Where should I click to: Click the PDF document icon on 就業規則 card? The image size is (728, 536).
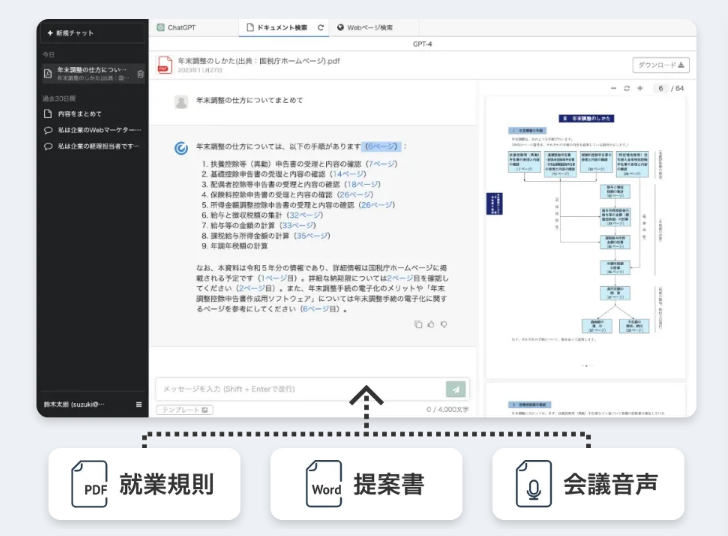tap(89, 484)
